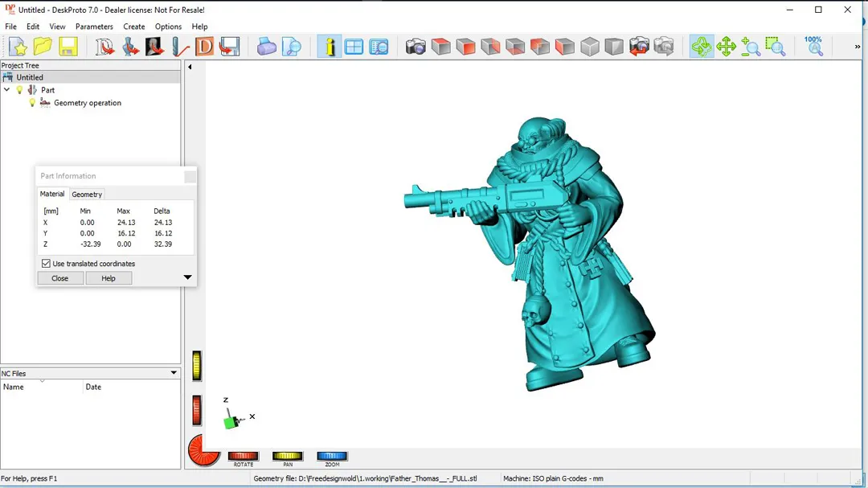Switch to the Geometry tab

coord(87,195)
